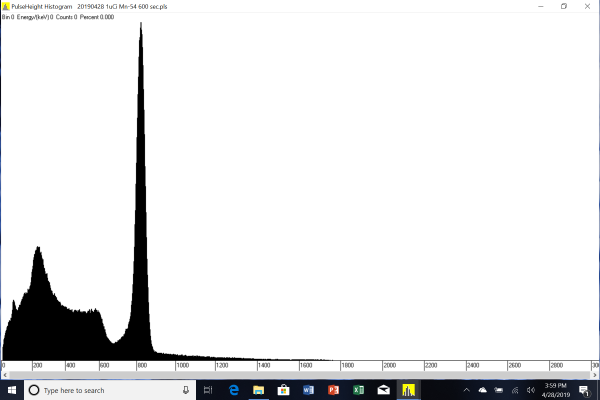
Task: Expand the hidden system tray icons
Action: [468, 389]
